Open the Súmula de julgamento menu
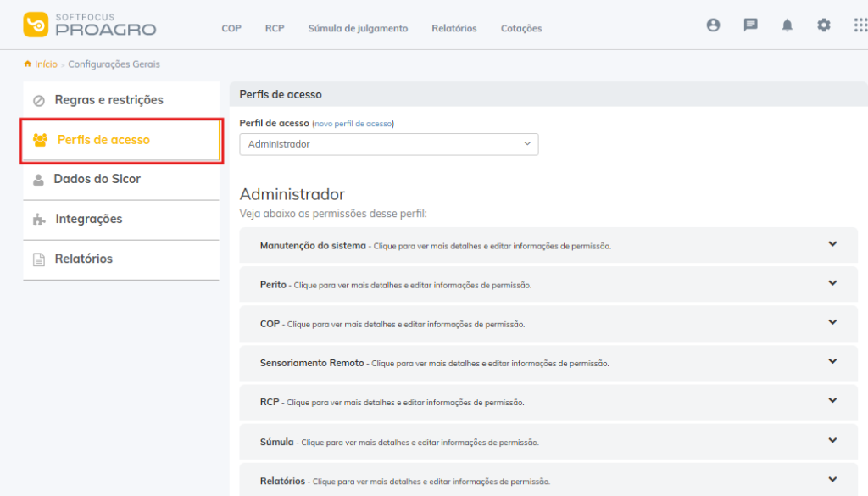Viewport: 868px width, 496px height. point(358,28)
